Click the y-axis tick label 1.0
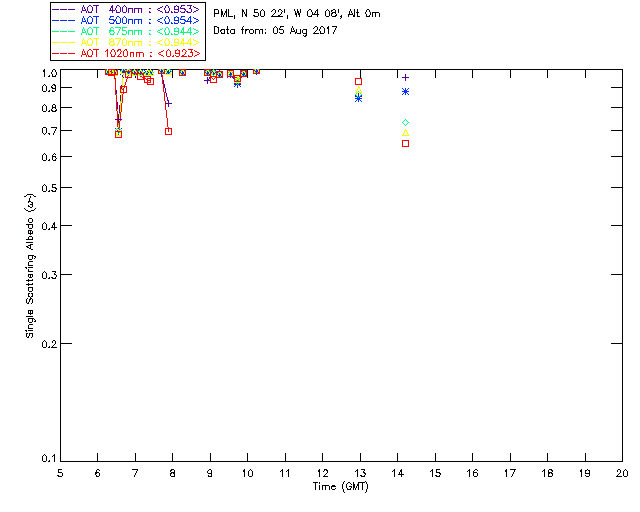The width and height of the screenshot is (640, 512). coord(49,73)
